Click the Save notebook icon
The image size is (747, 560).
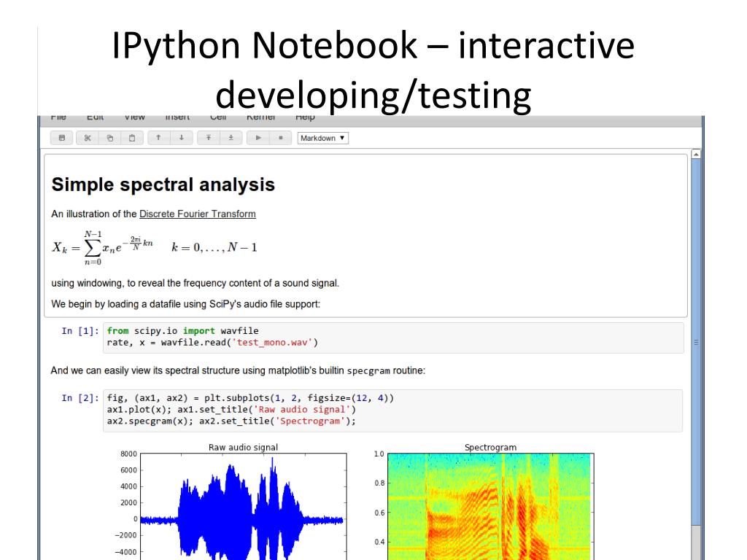point(62,138)
